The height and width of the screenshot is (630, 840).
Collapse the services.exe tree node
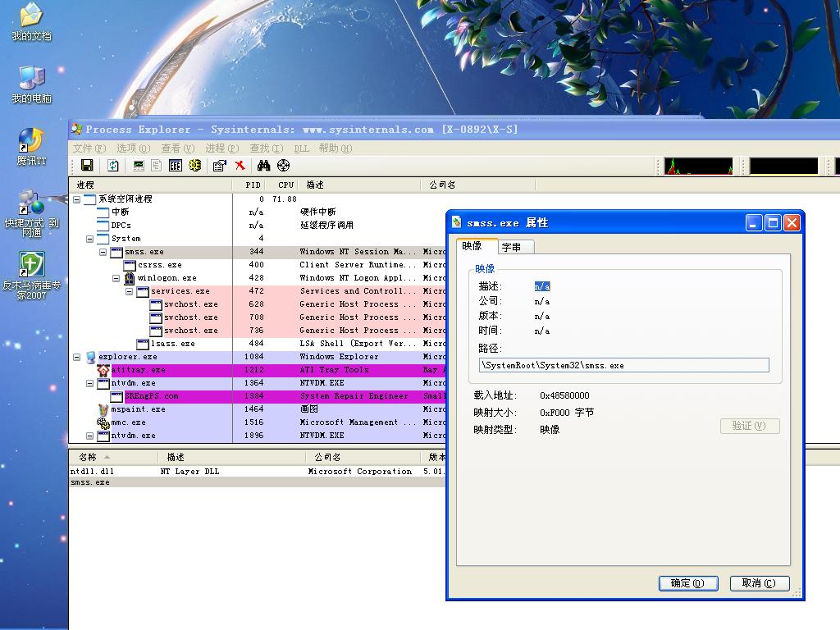point(130,291)
